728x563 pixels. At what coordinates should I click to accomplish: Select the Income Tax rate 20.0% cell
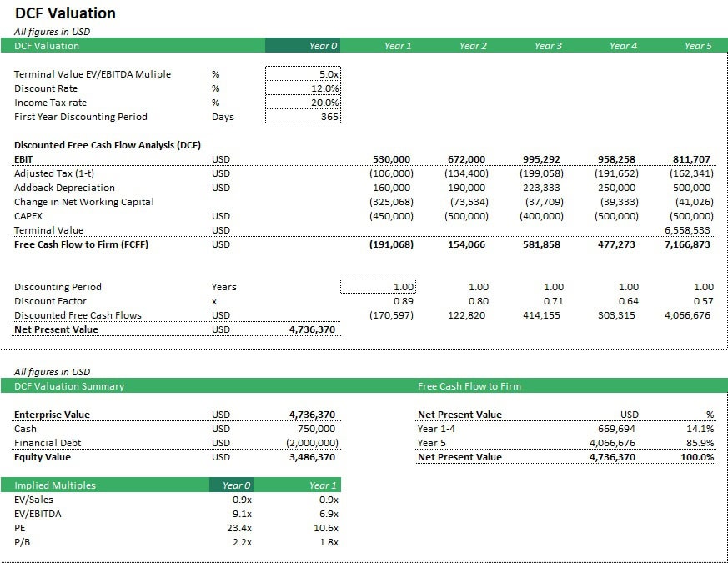click(303, 103)
